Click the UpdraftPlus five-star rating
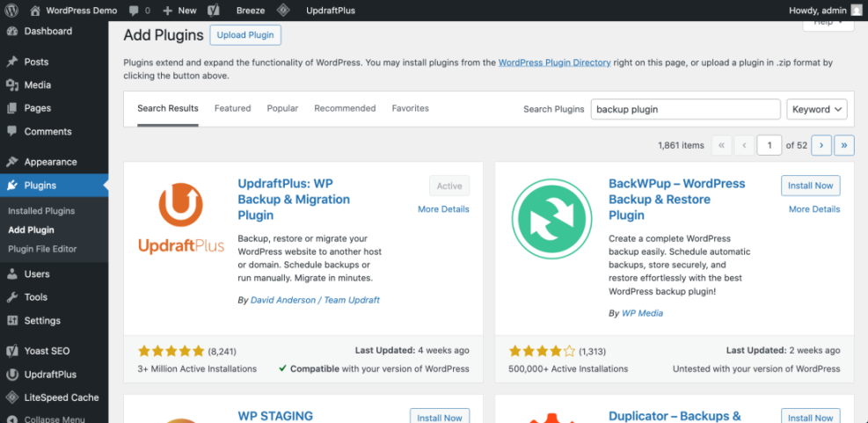 click(171, 351)
